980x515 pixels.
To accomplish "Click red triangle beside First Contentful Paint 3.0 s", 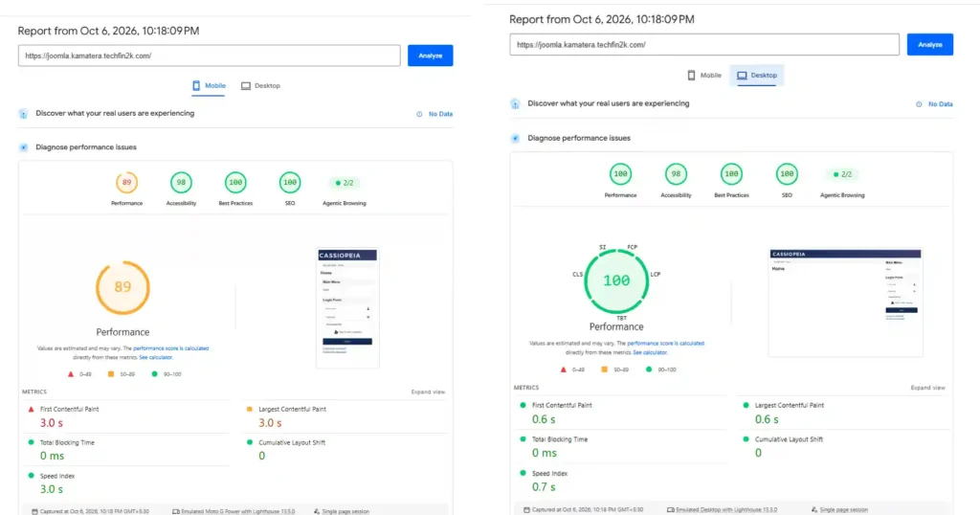I will click(x=32, y=410).
